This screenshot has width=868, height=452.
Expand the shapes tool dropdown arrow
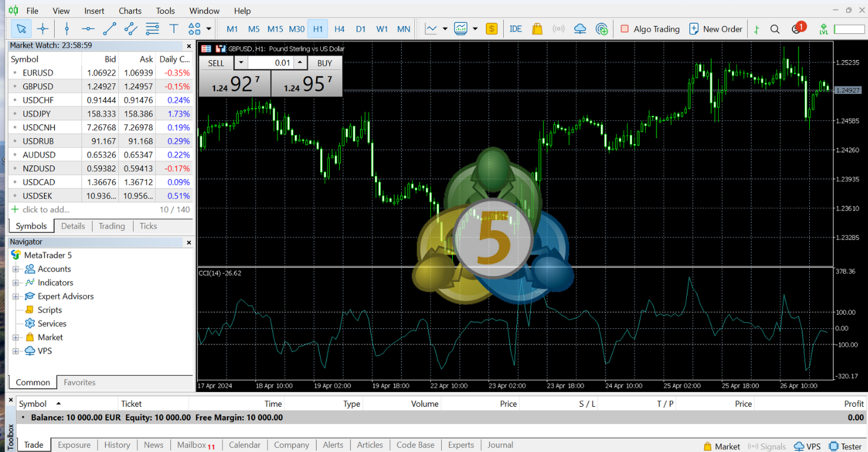[x=209, y=29]
